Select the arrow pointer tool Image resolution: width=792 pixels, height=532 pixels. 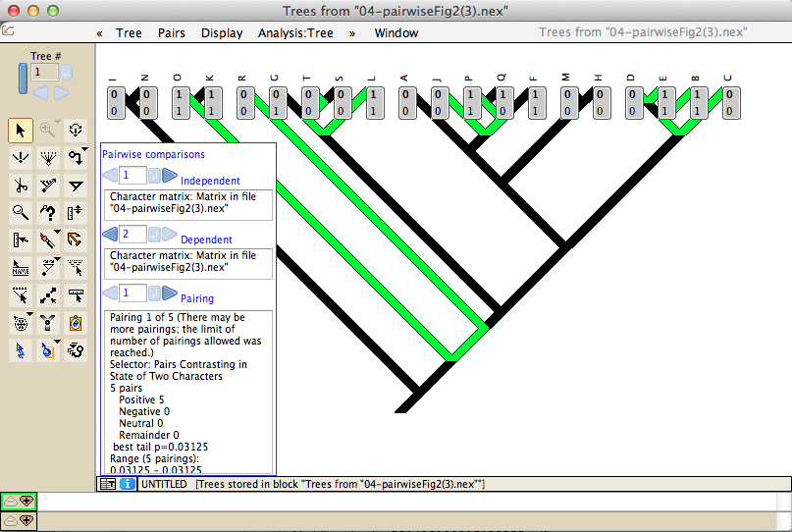pyautogui.click(x=20, y=130)
